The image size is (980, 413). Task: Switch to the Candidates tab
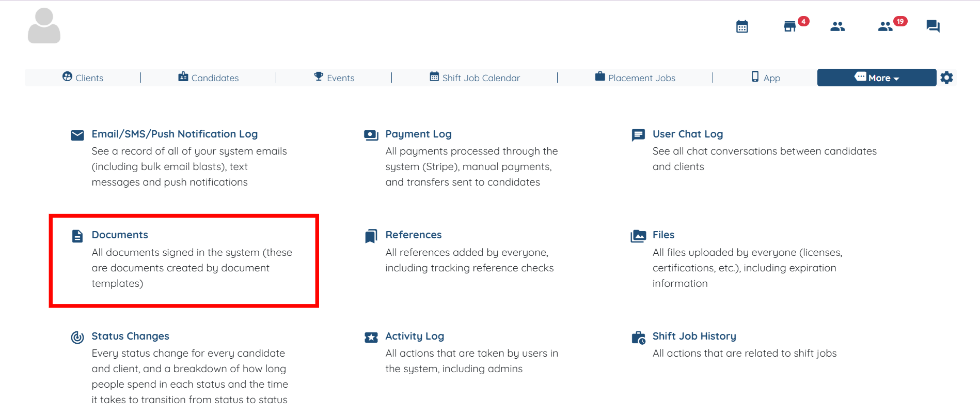point(209,78)
